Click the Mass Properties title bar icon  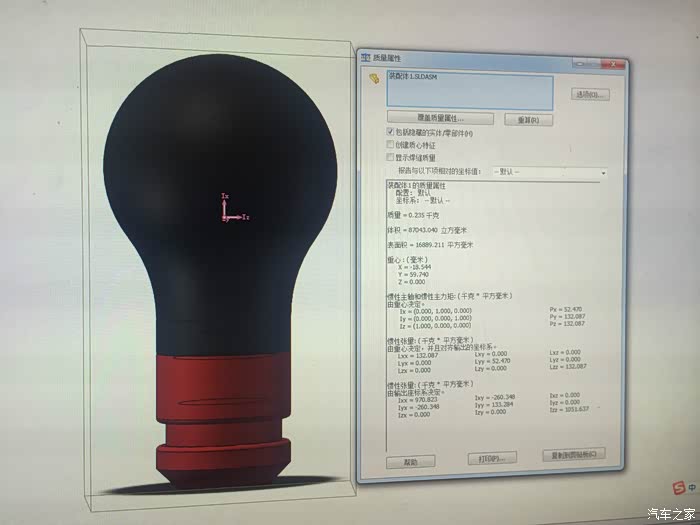[x=366, y=57]
